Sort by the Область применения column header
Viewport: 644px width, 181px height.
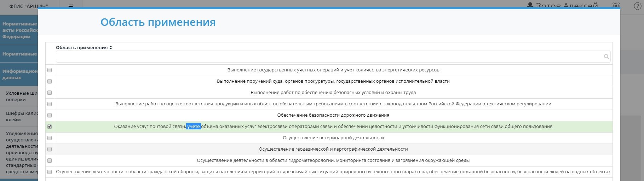click(82, 47)
